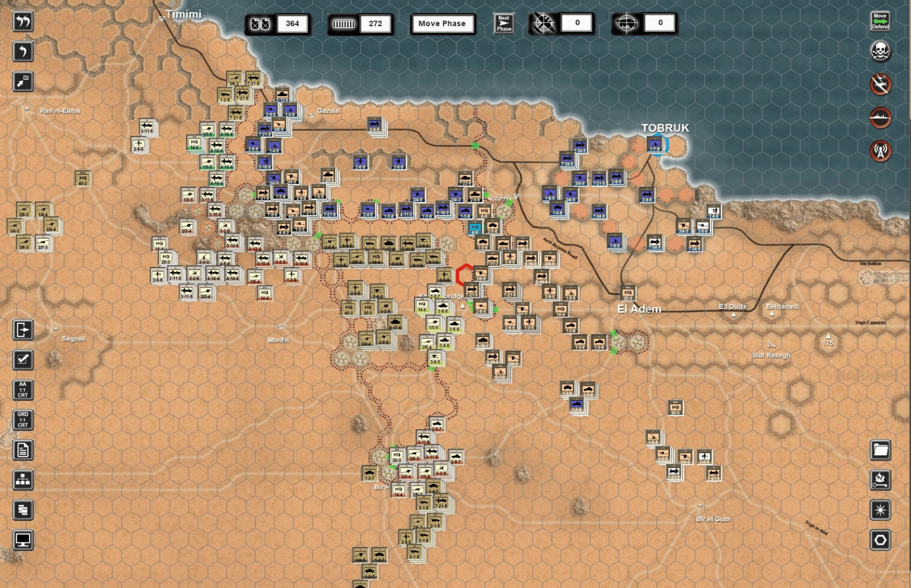The width and height of the screenshot is (911, 588).
Task: Select the cyan highlighted HQ counter near Acroma
Action: click(475, 228)
